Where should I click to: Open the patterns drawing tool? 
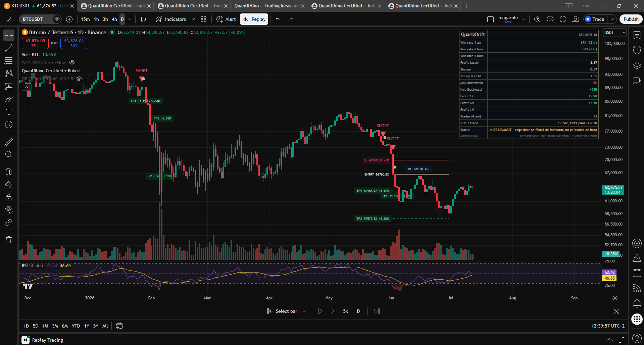[x=9, y=73]
